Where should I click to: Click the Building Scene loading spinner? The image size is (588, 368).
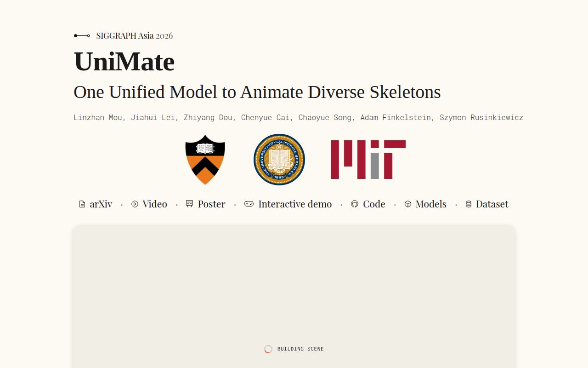tap(268, 349)
